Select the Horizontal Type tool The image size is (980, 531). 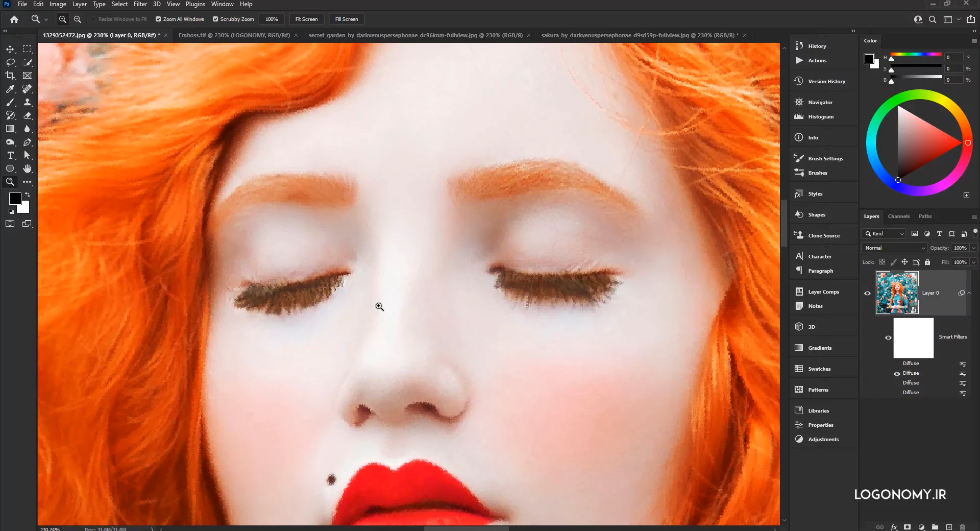click(x=10, y=155)
